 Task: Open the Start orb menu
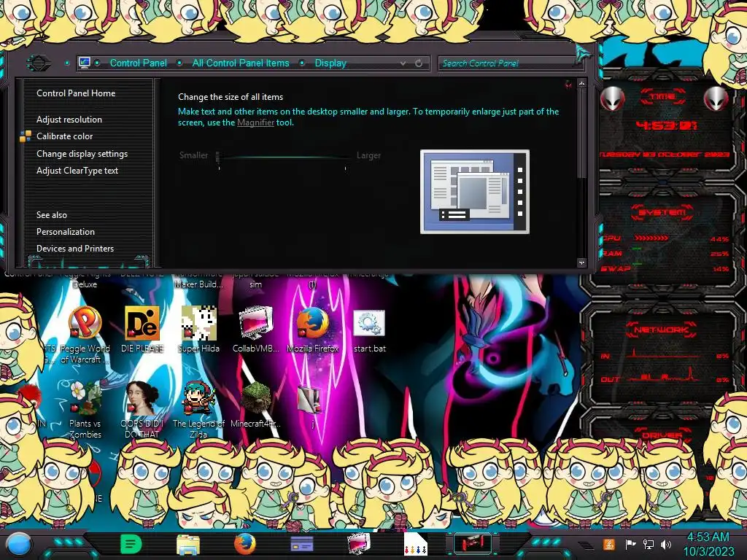19,544
